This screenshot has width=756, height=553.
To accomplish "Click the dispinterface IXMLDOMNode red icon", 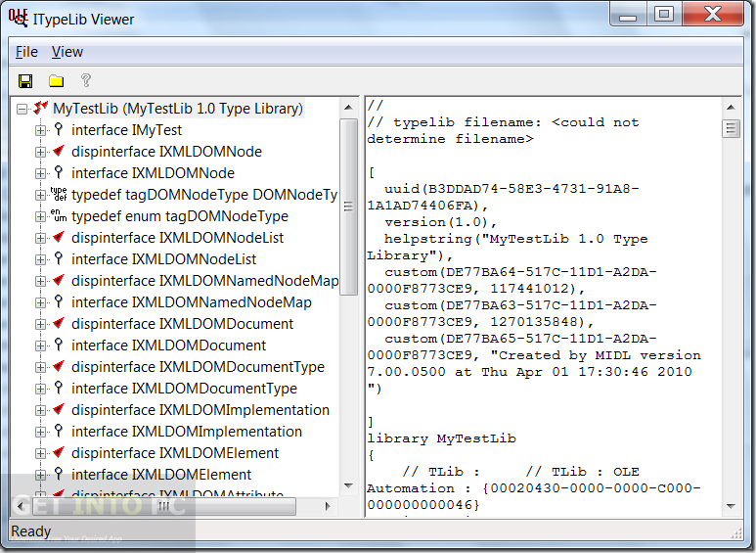I will [x=59, y=152].
